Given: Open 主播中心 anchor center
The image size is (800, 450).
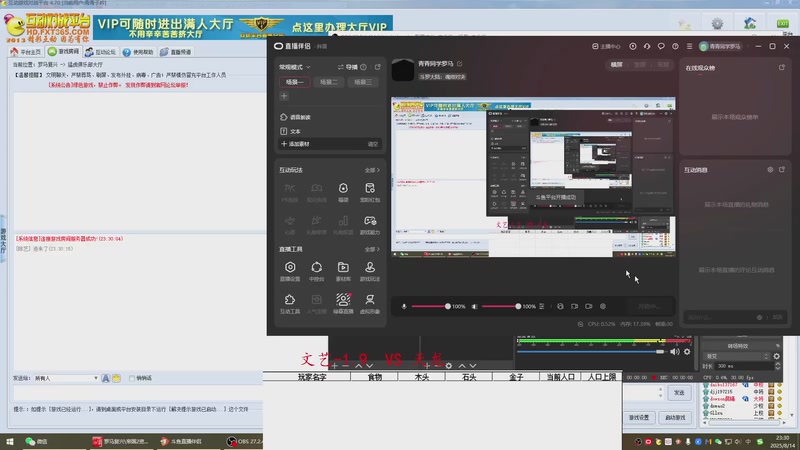Looking at the screenshot, I should 606,46.
